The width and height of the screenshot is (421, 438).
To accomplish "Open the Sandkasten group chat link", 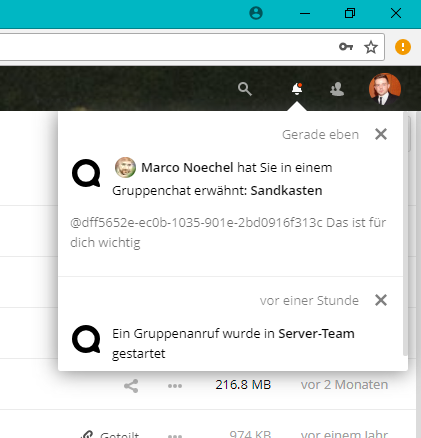I will (x=286, y=191).
